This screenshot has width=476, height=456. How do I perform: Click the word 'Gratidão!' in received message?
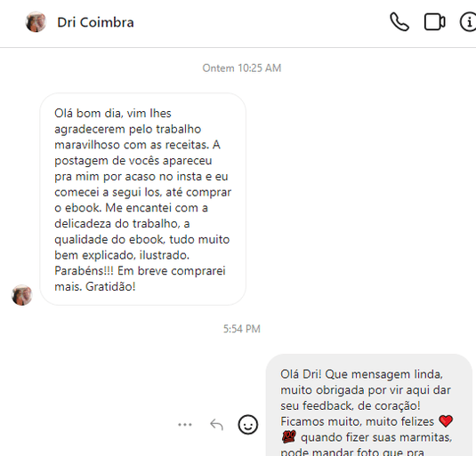pyautogui.click(x=110, y=286)
